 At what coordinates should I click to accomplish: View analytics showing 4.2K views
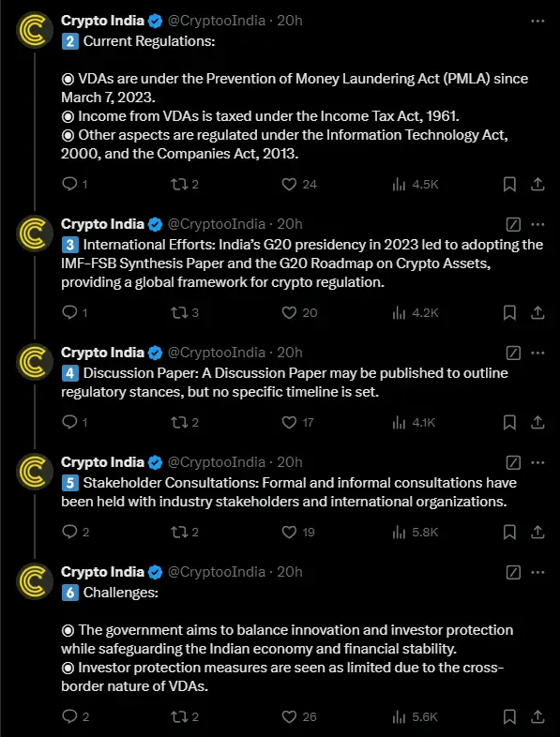point(416,312)
